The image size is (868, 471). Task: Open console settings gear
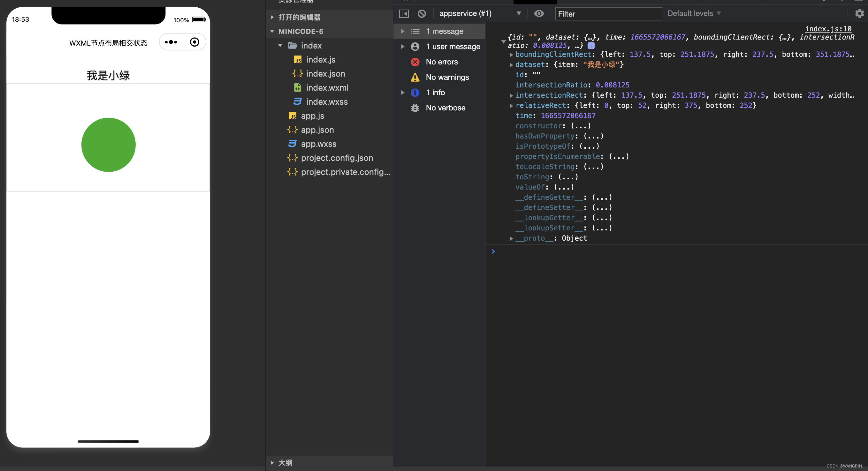coord(859,13)
